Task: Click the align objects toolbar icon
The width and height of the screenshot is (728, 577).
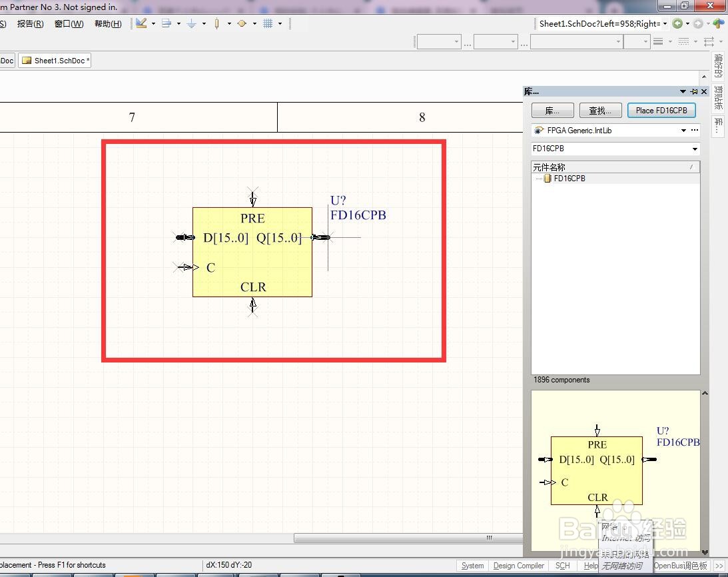Action: click(167, 23)
